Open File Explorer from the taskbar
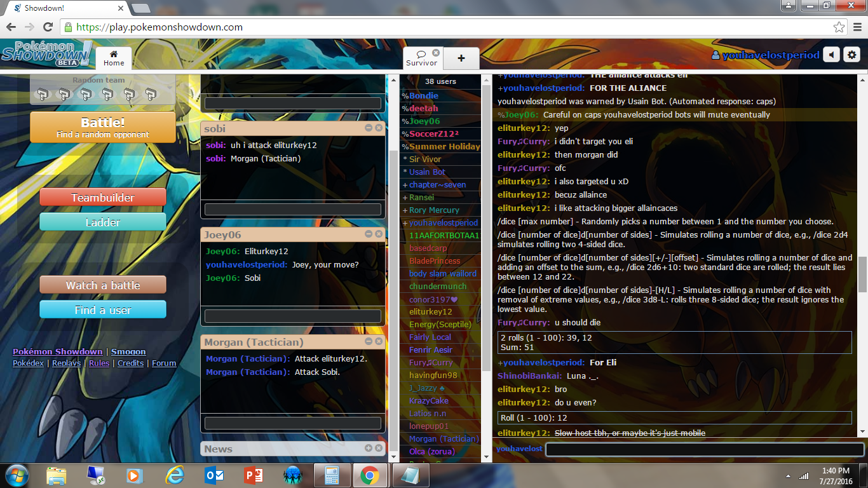Viewport: 868px width, 488px height. 57,475
